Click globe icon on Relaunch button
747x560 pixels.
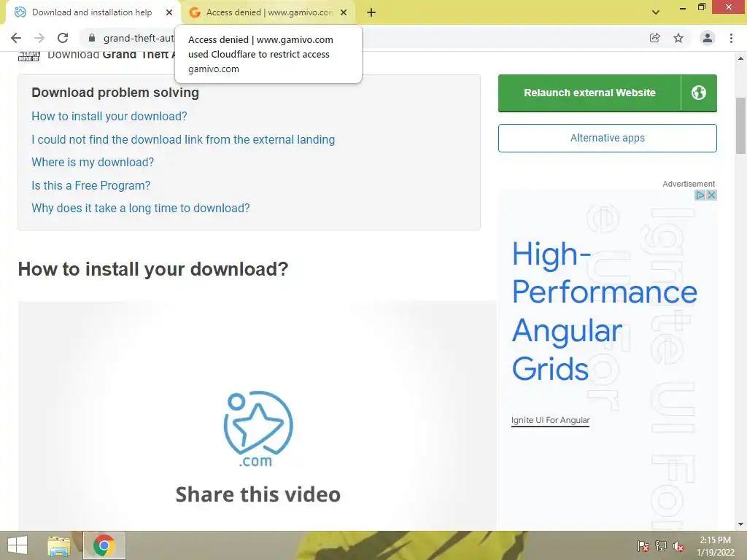699,93
